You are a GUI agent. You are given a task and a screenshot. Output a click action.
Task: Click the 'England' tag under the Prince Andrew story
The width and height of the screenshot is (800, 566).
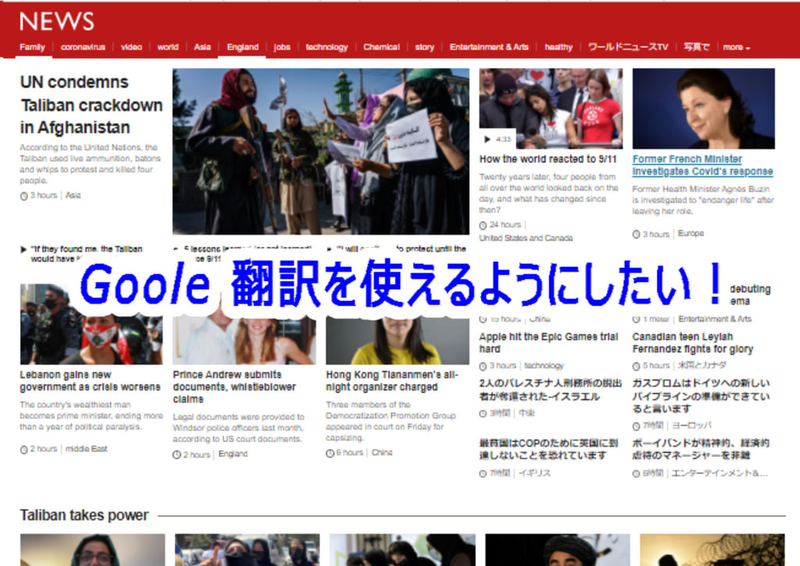[233, 454]
